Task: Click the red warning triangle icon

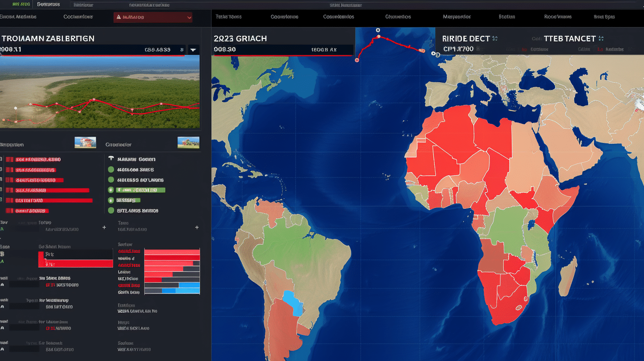Action: pyautogui.click(x=118, y=17)
